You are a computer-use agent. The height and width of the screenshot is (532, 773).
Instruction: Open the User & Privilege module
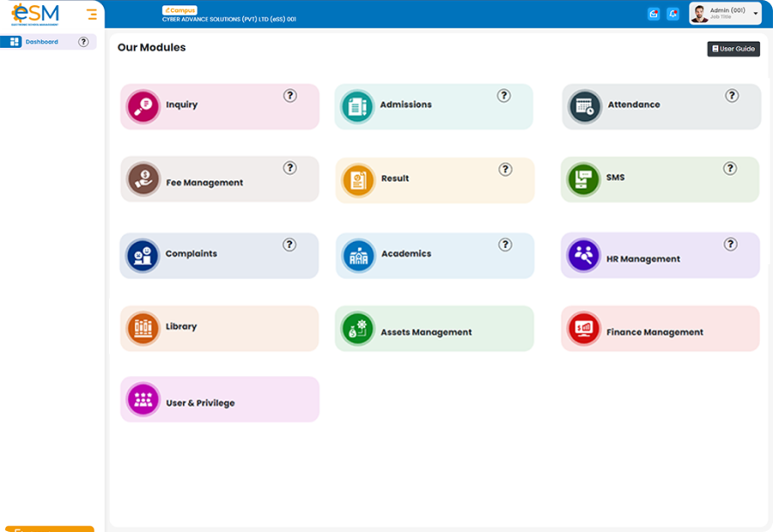pyautogui.click(x=220, y=400)
